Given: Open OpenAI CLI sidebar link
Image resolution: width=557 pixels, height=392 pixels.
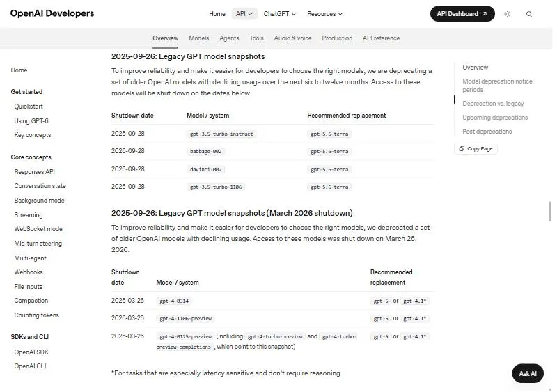Looking at the screenshot, I should [30, 366].
